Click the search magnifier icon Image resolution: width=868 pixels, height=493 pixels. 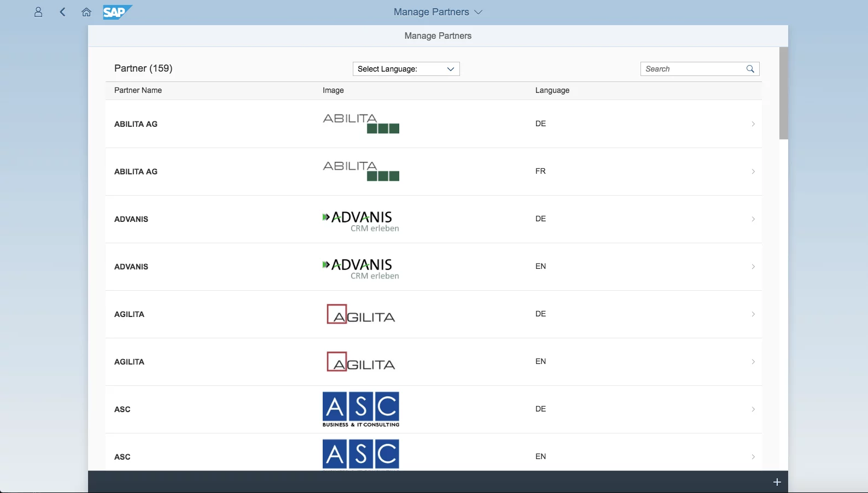pos(750,69)
